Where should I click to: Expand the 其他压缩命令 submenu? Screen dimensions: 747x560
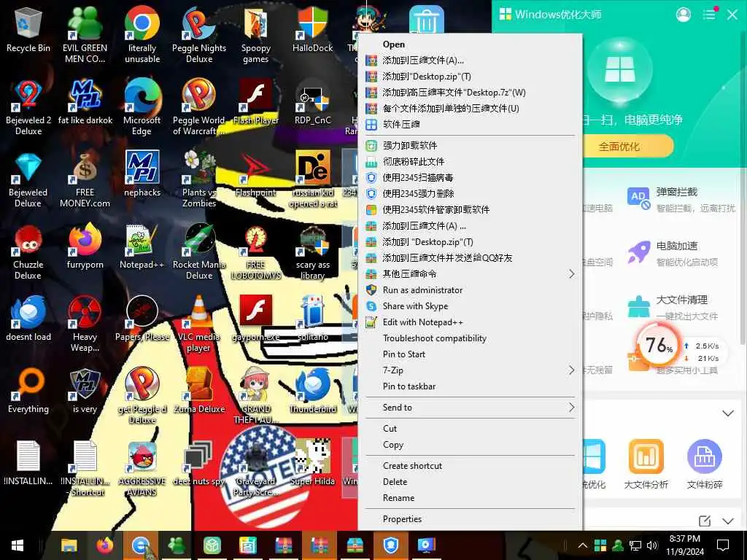click(471, 274)
